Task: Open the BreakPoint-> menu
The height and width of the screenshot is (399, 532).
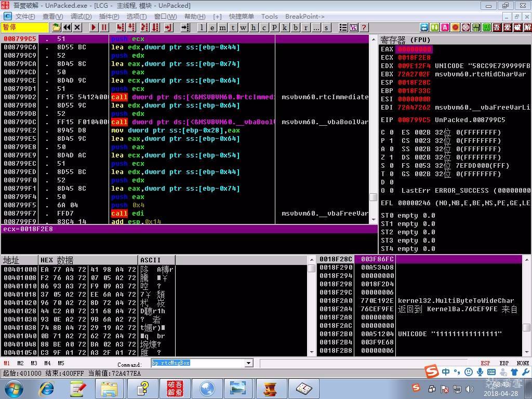Action: click(x=304, y=16)
